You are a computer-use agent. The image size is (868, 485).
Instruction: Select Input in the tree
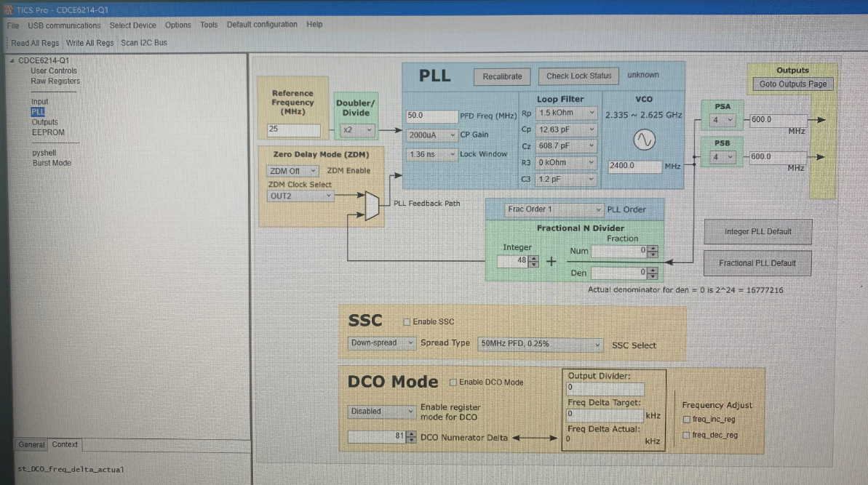[x=39, y=102]
